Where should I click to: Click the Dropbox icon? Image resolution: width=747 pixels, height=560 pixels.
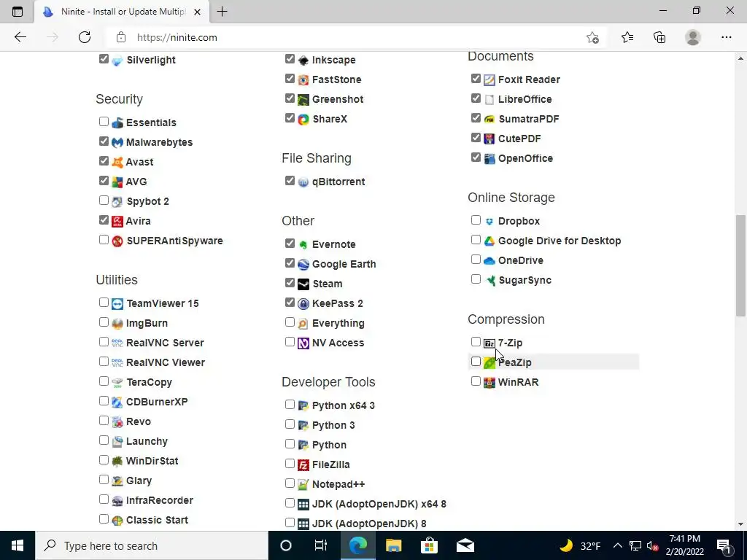click(489, 222)
